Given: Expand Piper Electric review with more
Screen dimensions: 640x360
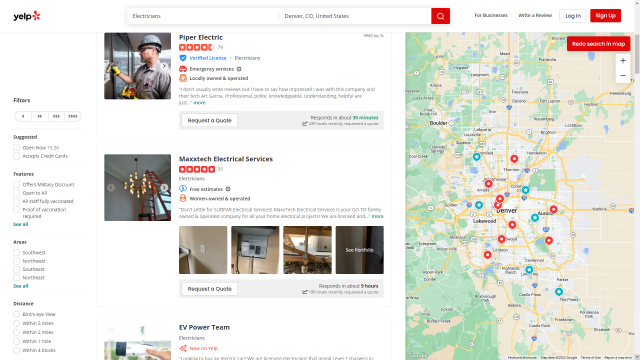Looking at the screenshot, I should [200, 103].
